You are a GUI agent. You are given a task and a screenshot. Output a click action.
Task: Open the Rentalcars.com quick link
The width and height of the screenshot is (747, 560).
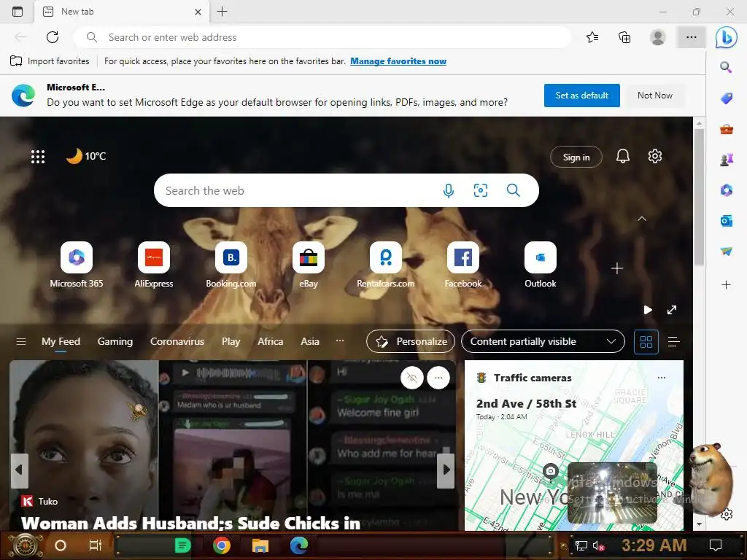385,265
